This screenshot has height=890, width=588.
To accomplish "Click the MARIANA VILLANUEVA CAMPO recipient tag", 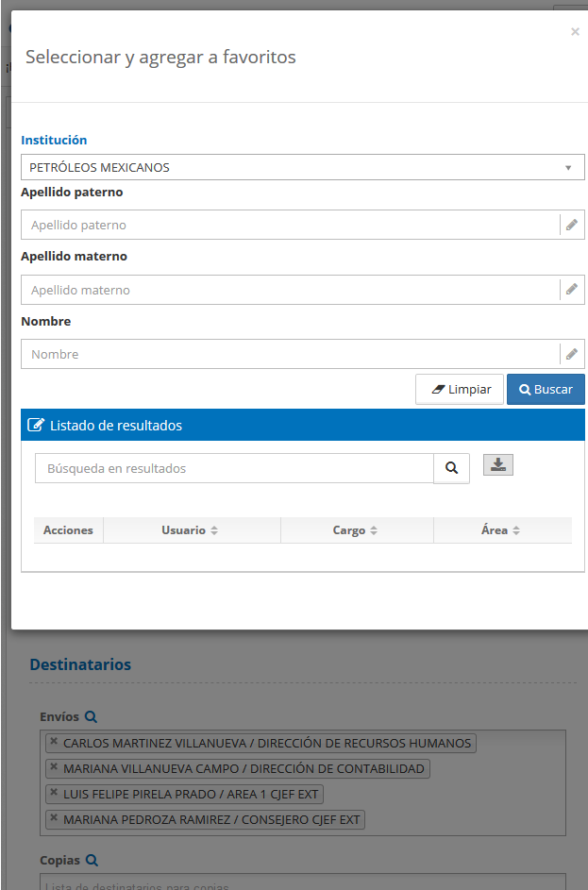I will [238, 768].
